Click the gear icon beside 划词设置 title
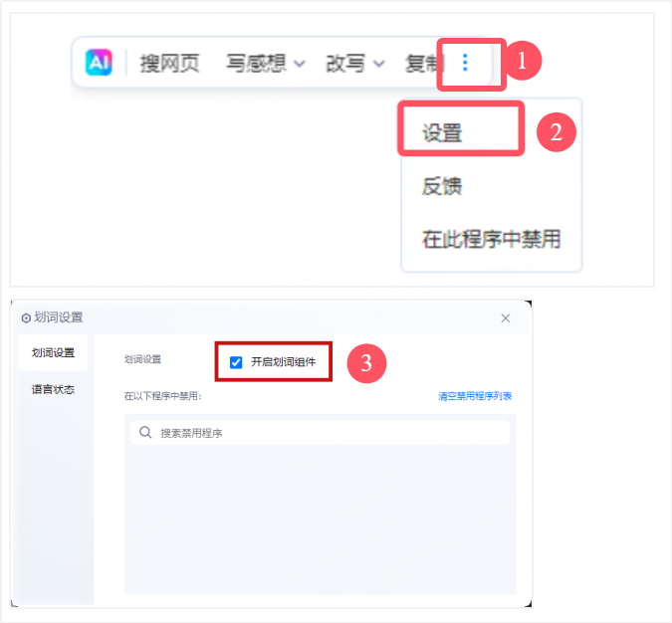Screen dimensions: 672x623 coord(26,317)
